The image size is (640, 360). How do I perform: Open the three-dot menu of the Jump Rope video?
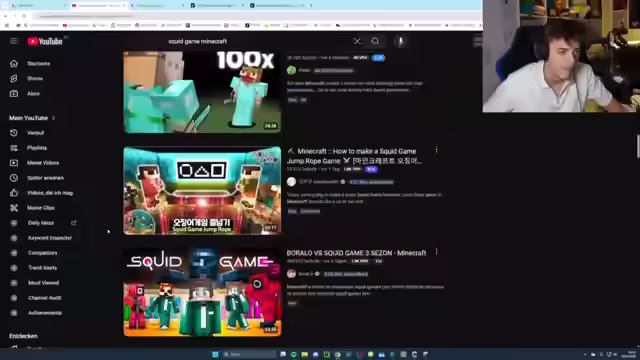(x=436, y=151)
